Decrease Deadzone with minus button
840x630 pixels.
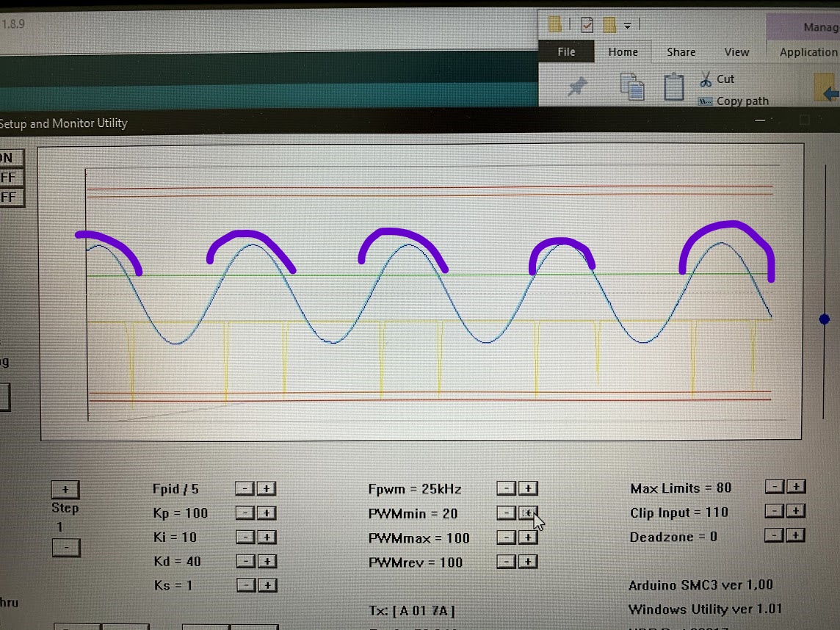[x=774, y=535]
